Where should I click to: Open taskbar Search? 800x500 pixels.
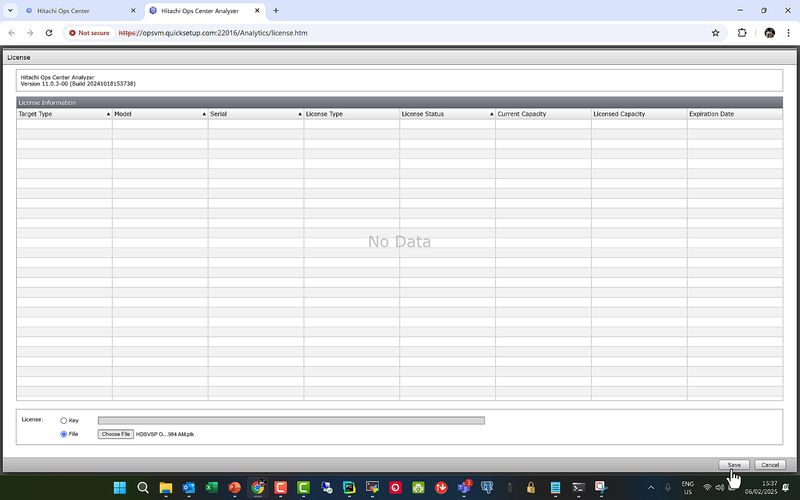[143, 488]
